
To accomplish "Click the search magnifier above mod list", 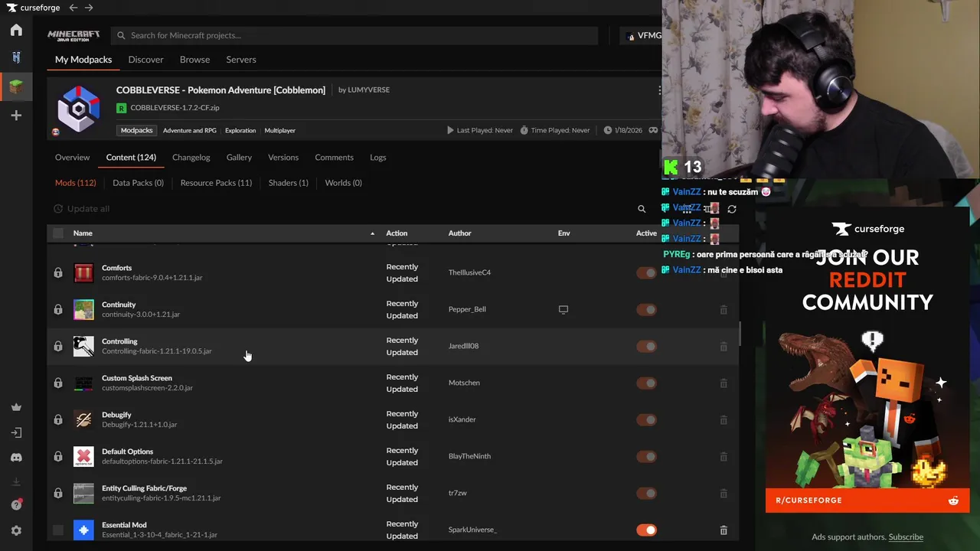I will pos(642,208).
